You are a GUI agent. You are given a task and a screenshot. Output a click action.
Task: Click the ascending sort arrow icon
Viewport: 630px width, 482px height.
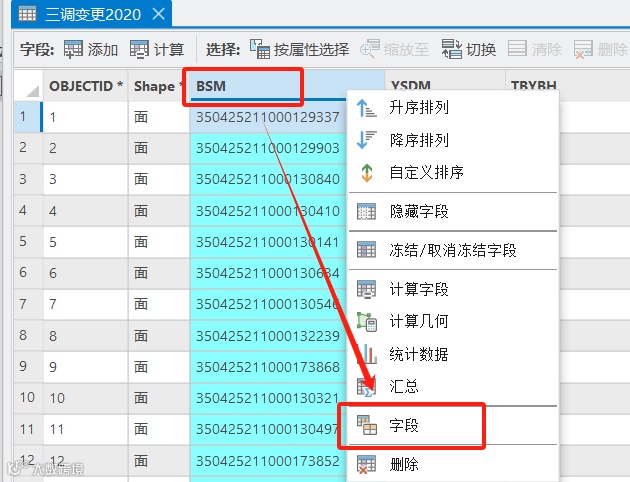pos(366,108)
